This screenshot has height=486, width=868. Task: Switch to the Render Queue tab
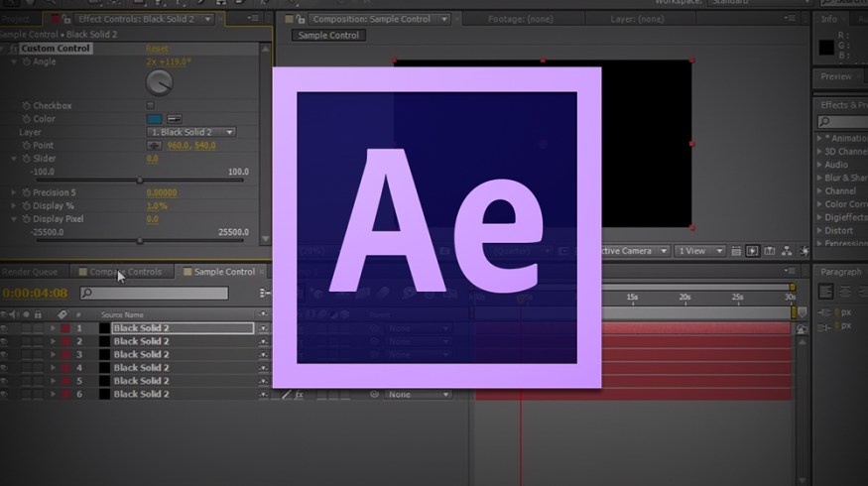[30, 272]
